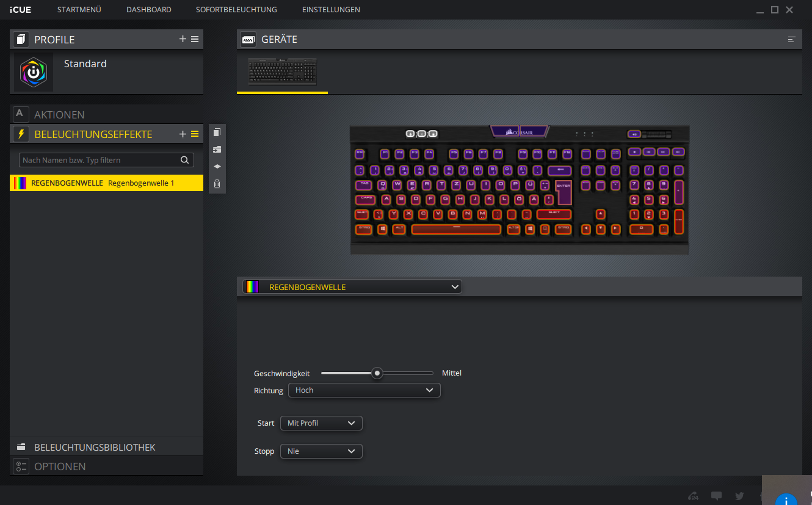812x505 pixels.
Task: Click the lightning bolt Beleuchtungseffekte icon
Action: tap(21, 134)
